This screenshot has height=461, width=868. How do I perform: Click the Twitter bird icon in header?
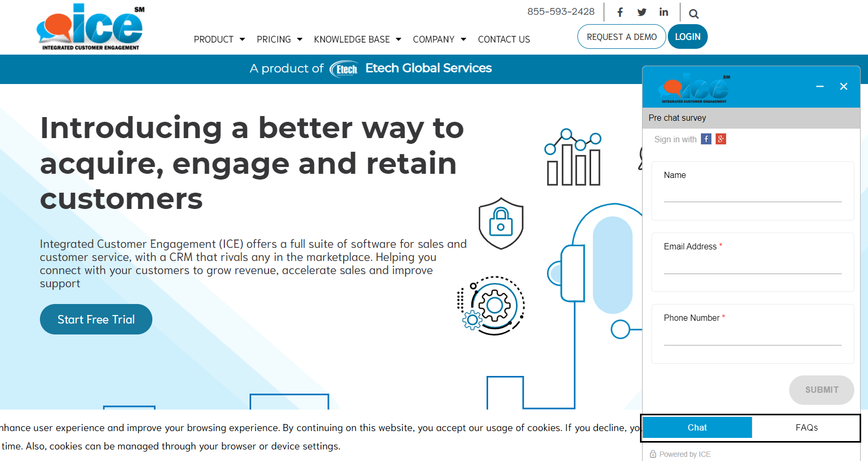(642, 12)
